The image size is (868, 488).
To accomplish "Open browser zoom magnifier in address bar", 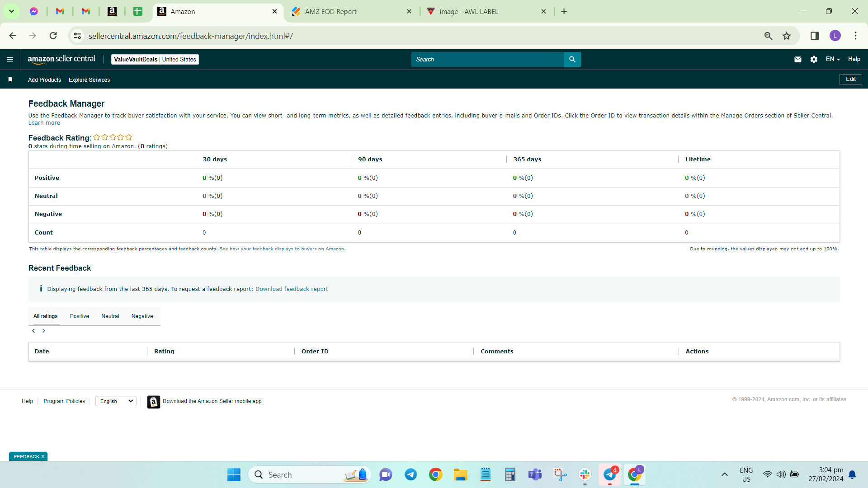I will 768,36.
